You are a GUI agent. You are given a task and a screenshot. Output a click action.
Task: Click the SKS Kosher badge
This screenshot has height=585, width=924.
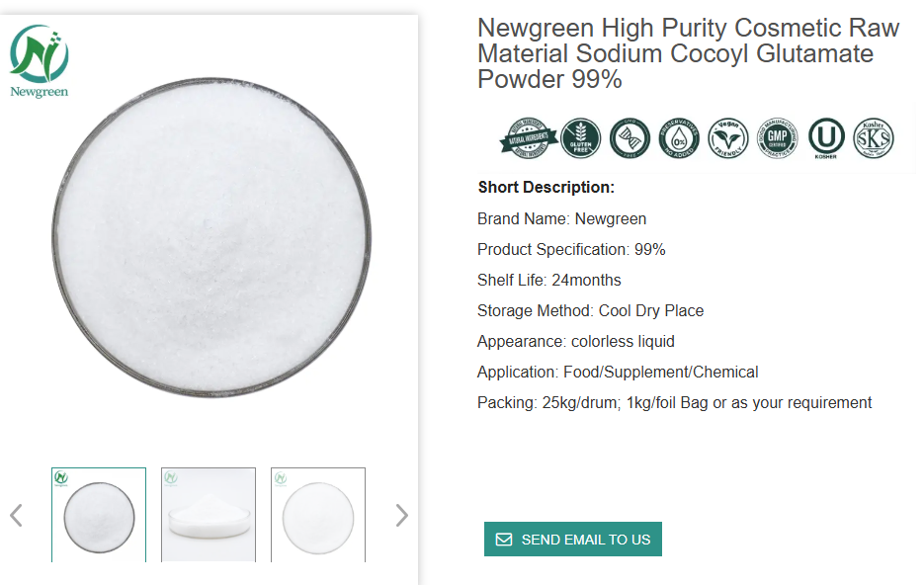pyautogui.click(x=874, y=138)
